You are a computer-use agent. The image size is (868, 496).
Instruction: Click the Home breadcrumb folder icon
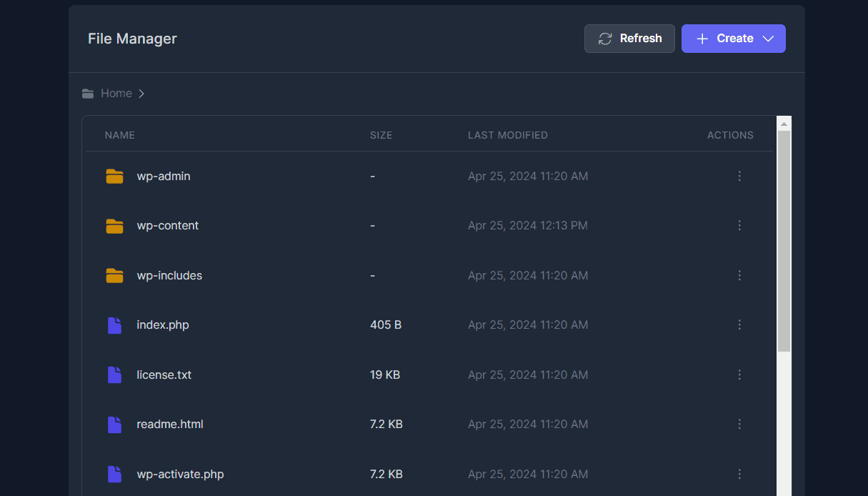[88, 94]
